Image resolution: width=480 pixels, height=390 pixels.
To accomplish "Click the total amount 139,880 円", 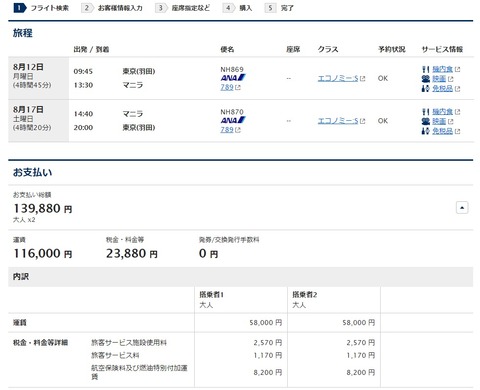I will [43, 209].
